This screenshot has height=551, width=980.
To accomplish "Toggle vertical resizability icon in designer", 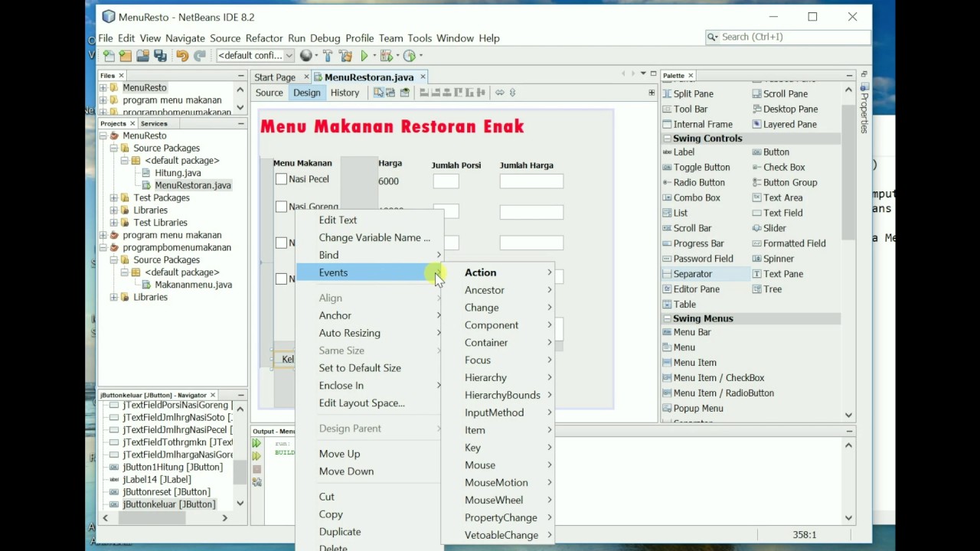I will pos(512,93).
